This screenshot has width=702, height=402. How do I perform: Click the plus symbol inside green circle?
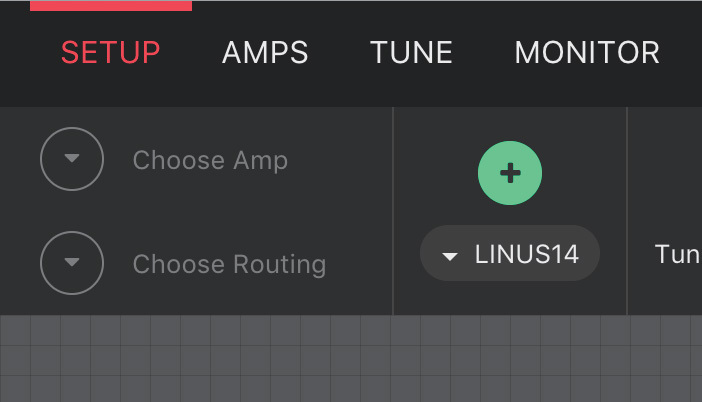pyautogui.click(x=510, y=173)
